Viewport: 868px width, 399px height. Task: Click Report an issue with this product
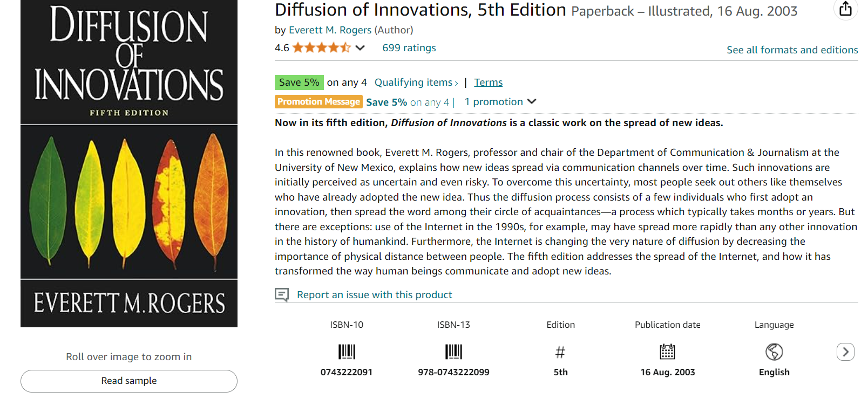coord(374,295)
